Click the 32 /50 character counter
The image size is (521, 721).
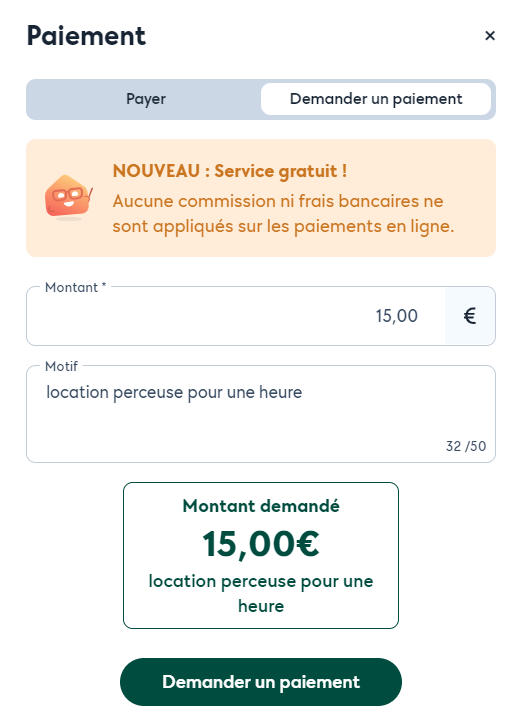466,446
